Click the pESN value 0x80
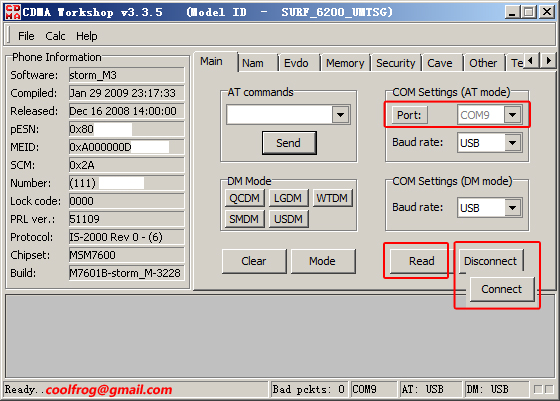The width and height of the screenshot is (560, 401). pos(127,129)
